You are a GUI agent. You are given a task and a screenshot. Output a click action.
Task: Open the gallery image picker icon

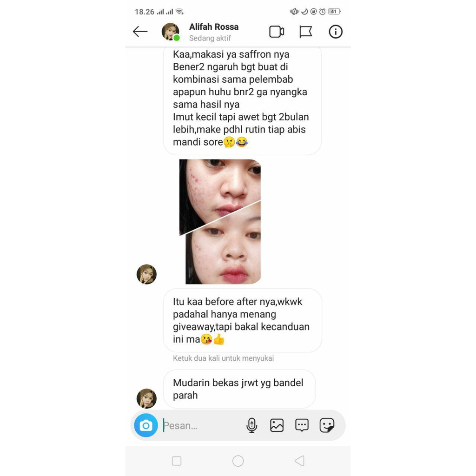click(277, 425)
